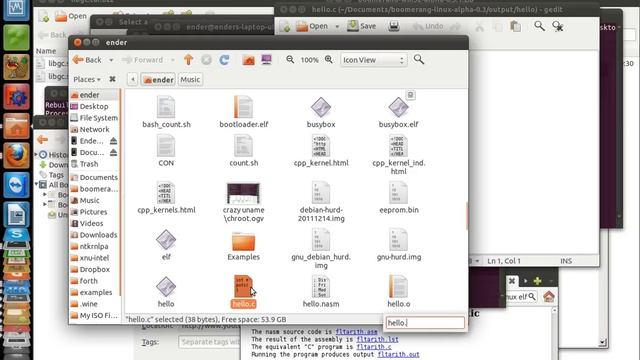Select the busybox executable icon
Screen dimensions: 640x360
321,107
